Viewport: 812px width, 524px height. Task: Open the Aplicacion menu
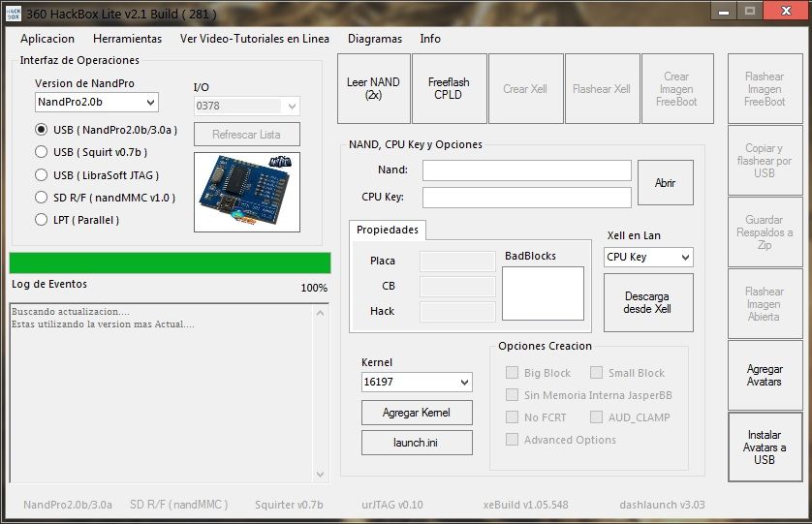47,39
